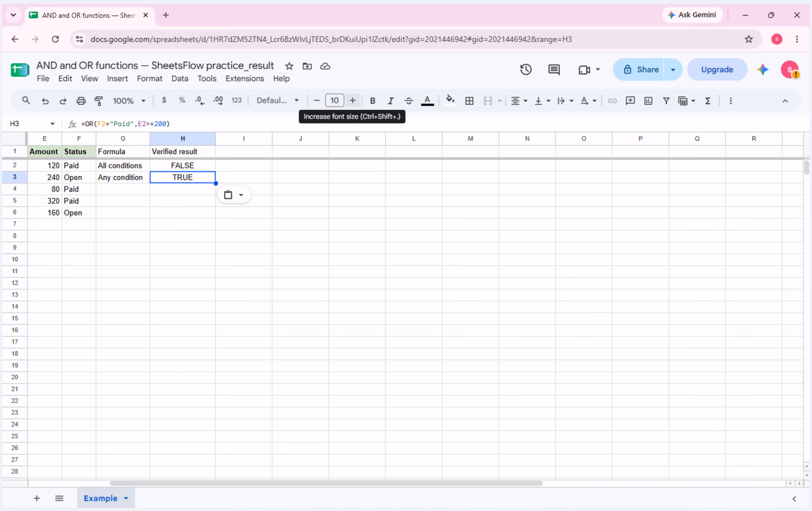Redo the last undone action
The width and height of the screenshot is (812, 511).
[63, 101]
